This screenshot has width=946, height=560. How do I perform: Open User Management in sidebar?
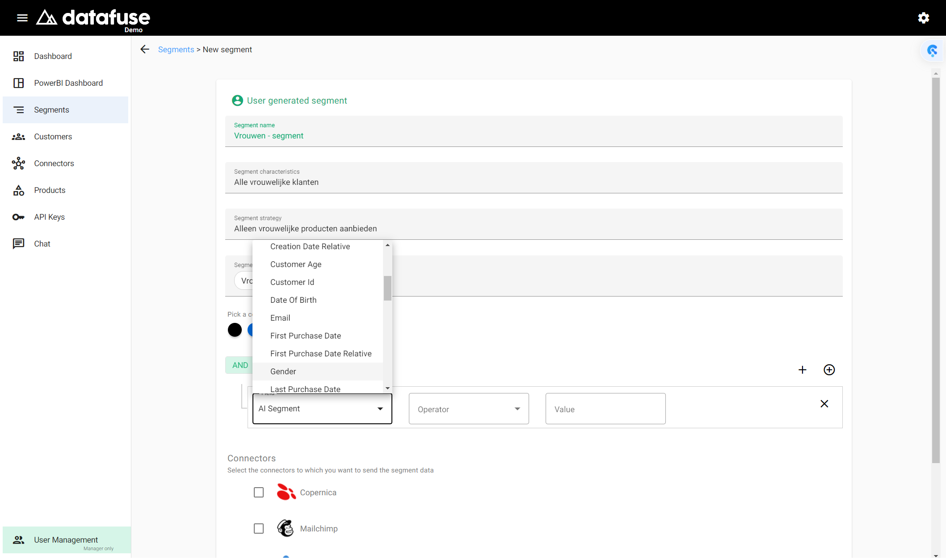[67, 540]
